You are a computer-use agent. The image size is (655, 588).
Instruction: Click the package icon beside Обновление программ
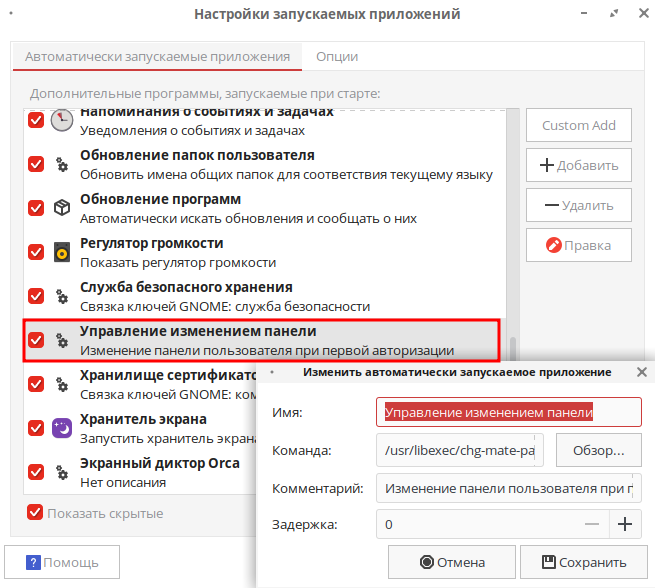[x=63, y=208]
